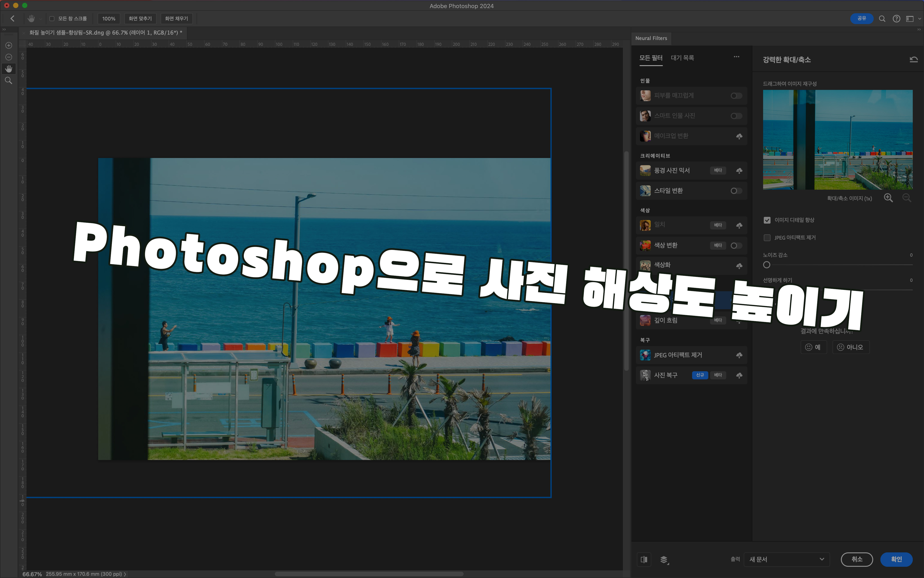
Task: Select the 풍경 사진 믹서 filter label
Action: coord(672,171)
